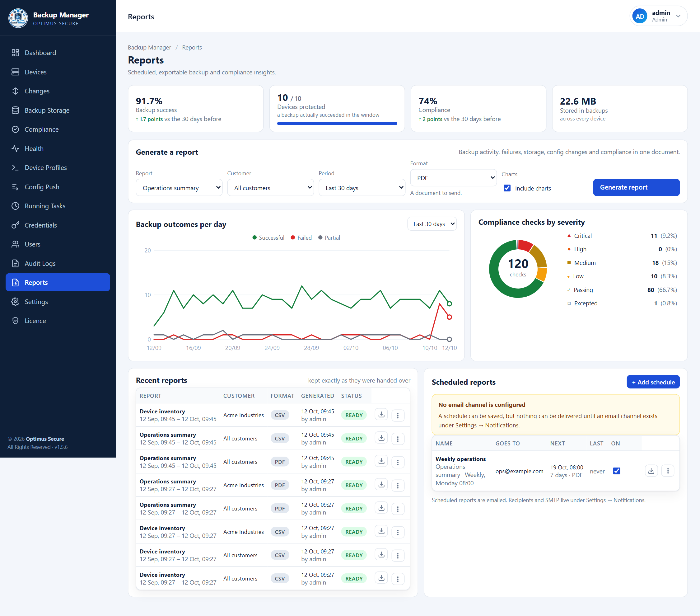Click the Generate report button
Screen dimensions: 700x616
click(636, 187)
